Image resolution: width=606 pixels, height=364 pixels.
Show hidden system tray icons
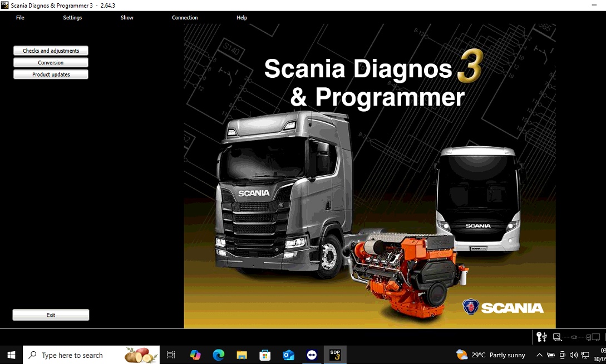click(540, 355)
